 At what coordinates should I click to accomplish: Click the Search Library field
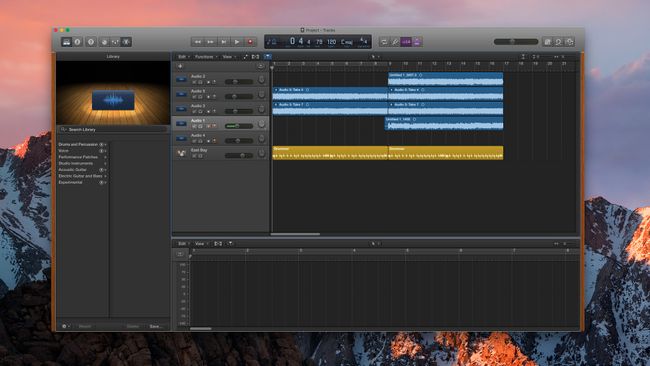(x=113, y=130)
